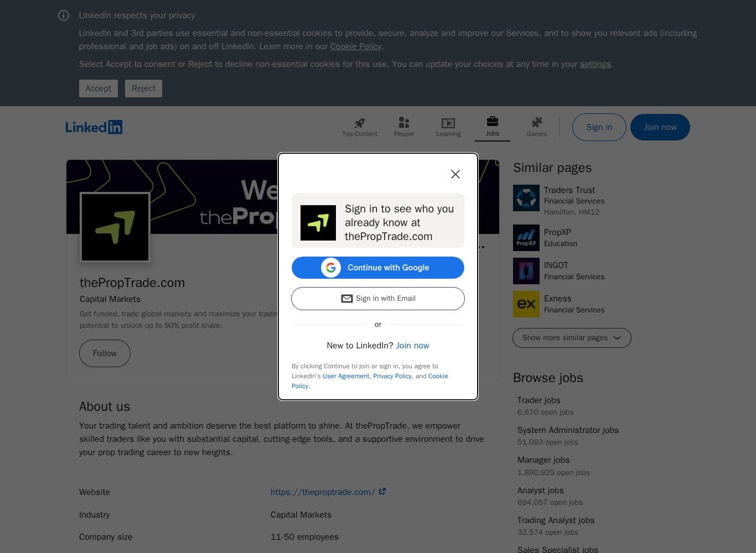Continue with Google sign-in
This screenshot has height=553, width=756.
click(378, 268)
